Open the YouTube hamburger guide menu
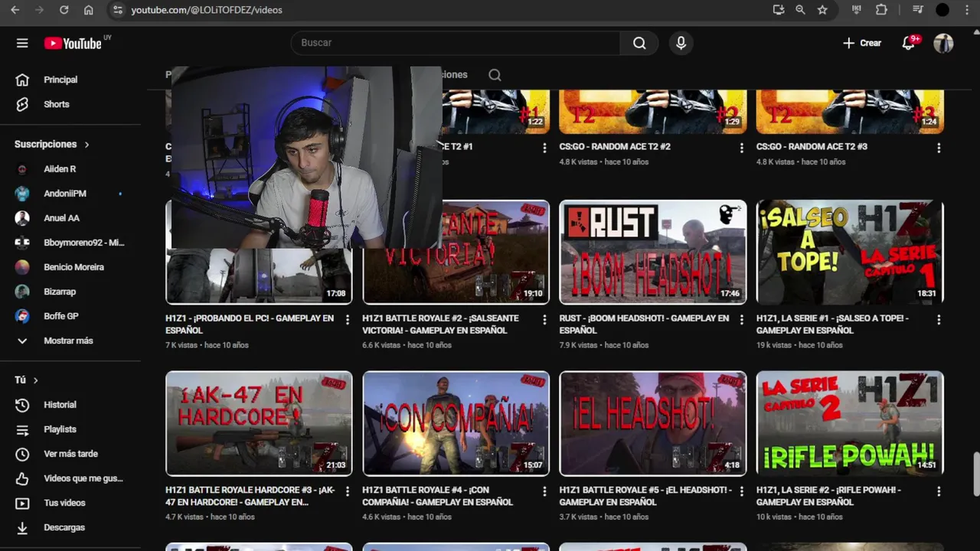Image resolution: width=980 pixels, height=551 pixels. click(x=22, y=43)
